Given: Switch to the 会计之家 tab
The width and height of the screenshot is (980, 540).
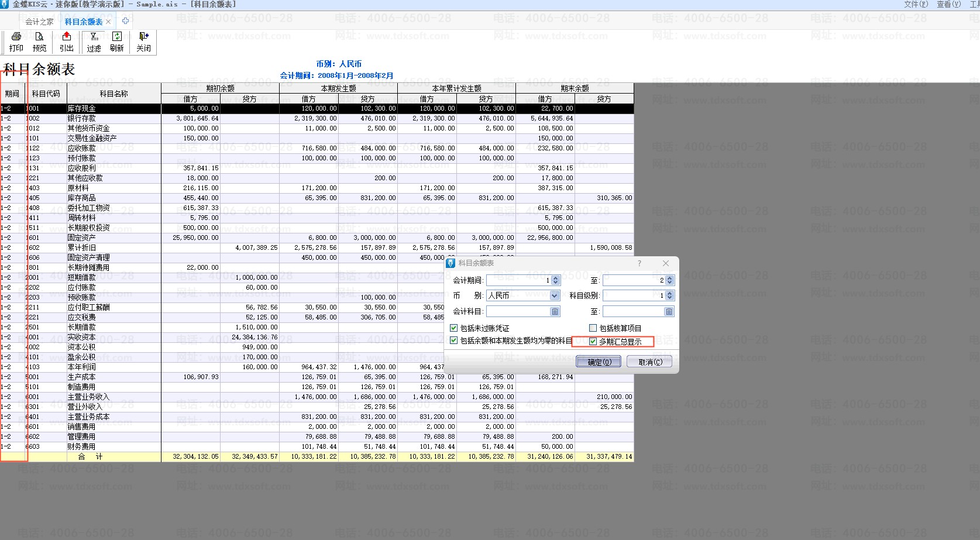Looking at the screenshot, I should click(39, 22).
